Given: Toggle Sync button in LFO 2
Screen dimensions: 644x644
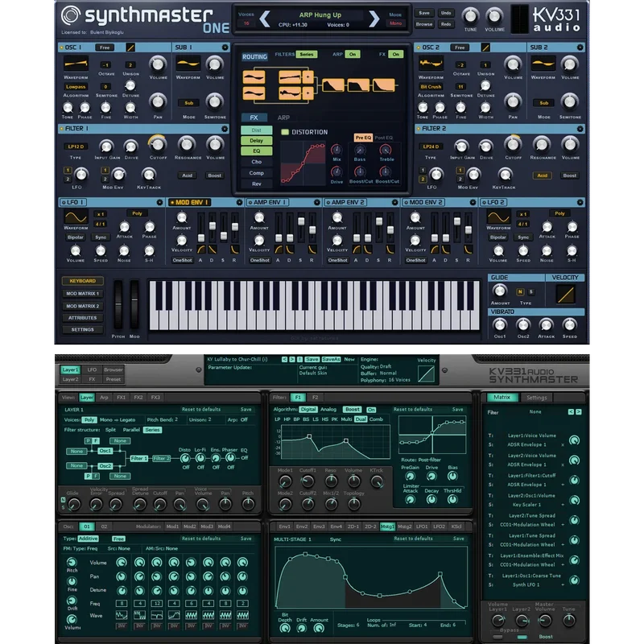Looking at the screenshot, I should [x=523, y=237].
